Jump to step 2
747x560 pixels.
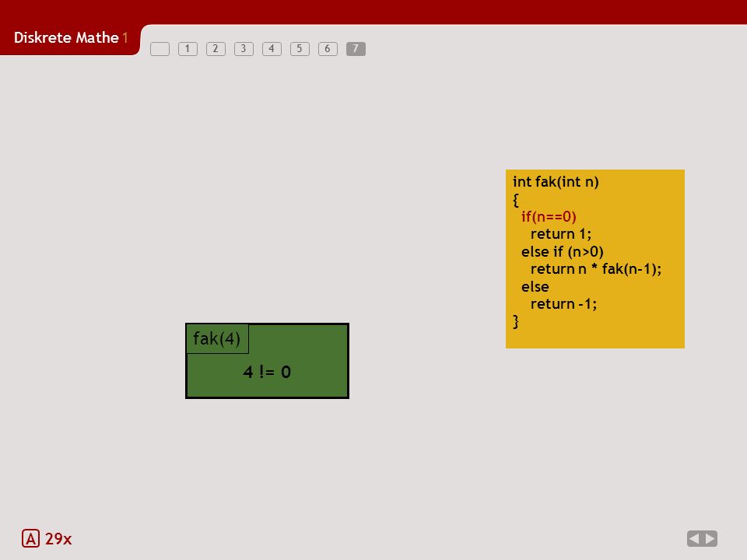pyautogui.click(x=216, y=49)
